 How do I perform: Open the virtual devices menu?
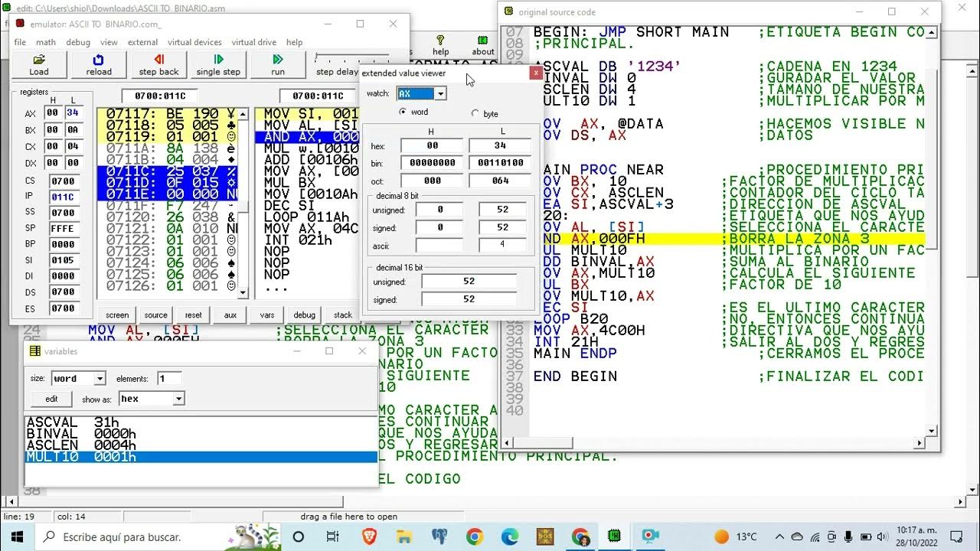click(x=194, y=42)
